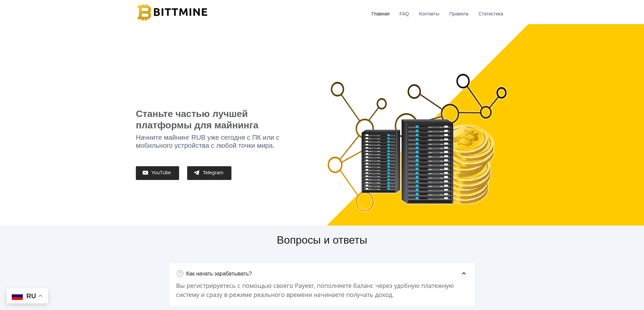The height and width of the screenshot is (310, 644).
Task: Click the Telegram button
Action: [209, 173]
